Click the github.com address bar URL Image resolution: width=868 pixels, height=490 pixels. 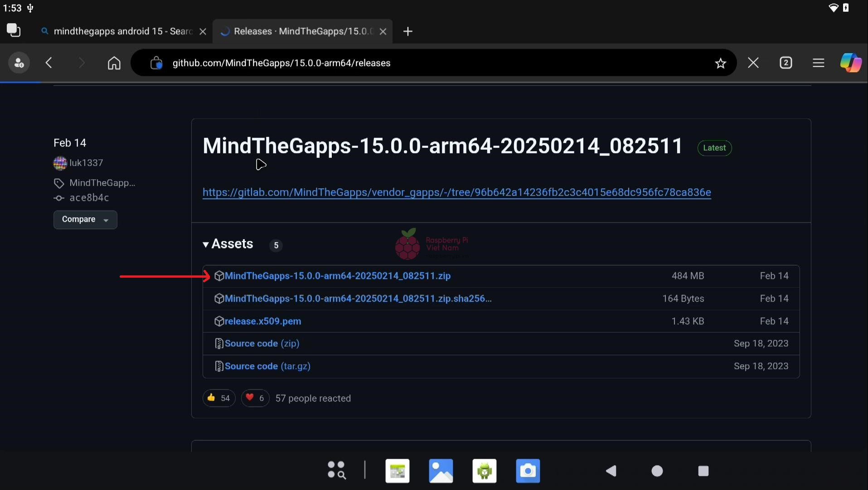coord(281,63)
